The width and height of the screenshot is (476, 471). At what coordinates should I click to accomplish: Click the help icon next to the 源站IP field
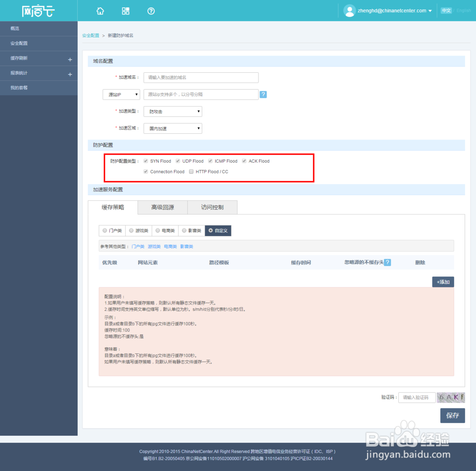pos(263,94)
